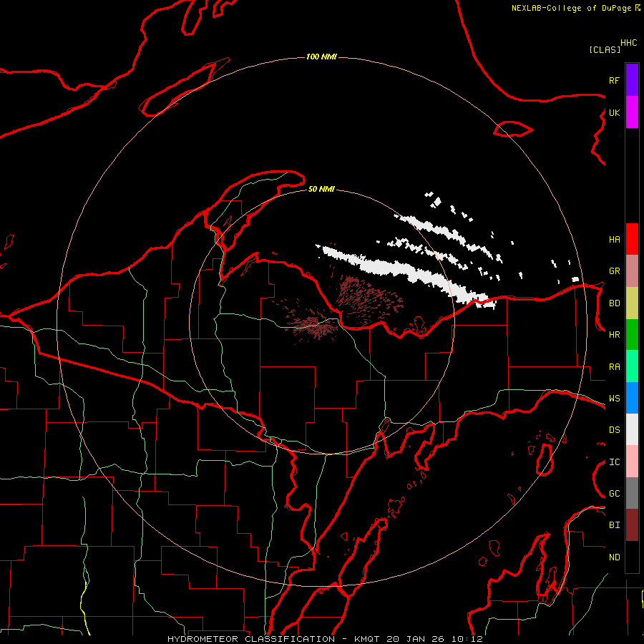Click the GR legend label

[614, 271]
